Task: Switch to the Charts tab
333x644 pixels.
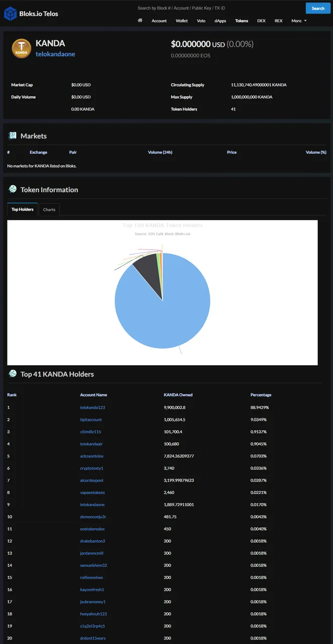Action: (49, 209)
